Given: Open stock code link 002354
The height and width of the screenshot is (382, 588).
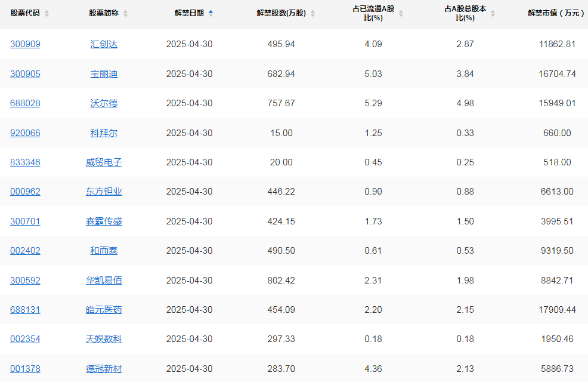Looking at the screenshot, I should click(25, 339).
